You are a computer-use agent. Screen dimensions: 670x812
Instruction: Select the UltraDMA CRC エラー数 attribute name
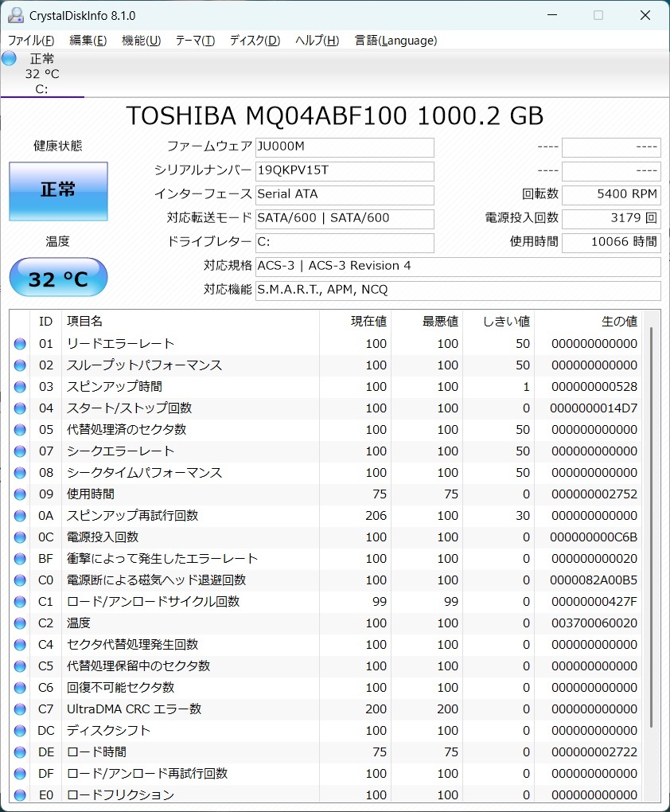134,709
